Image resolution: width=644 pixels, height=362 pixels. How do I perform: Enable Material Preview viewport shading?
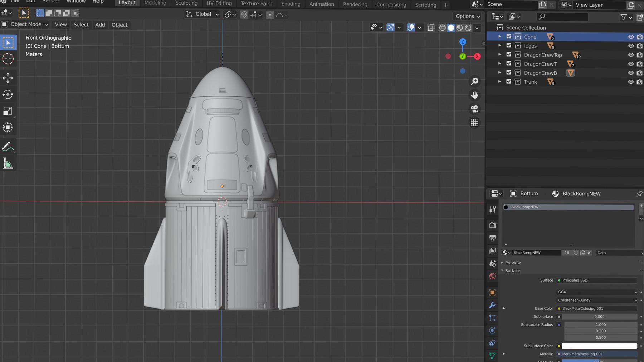(x=460, y=28)
